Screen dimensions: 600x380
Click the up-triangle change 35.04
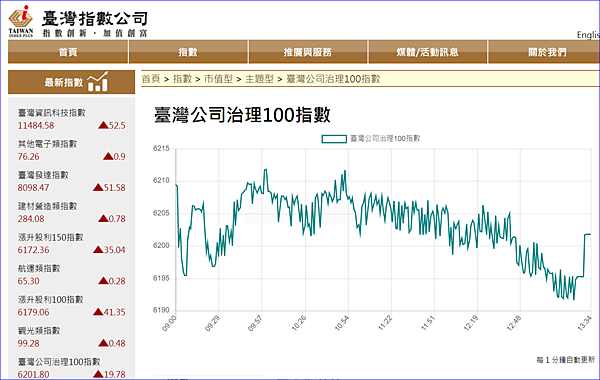[x=109, y=250]
